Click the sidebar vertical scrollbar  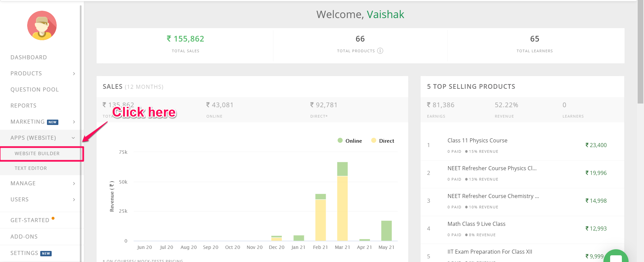click(80, 134)
